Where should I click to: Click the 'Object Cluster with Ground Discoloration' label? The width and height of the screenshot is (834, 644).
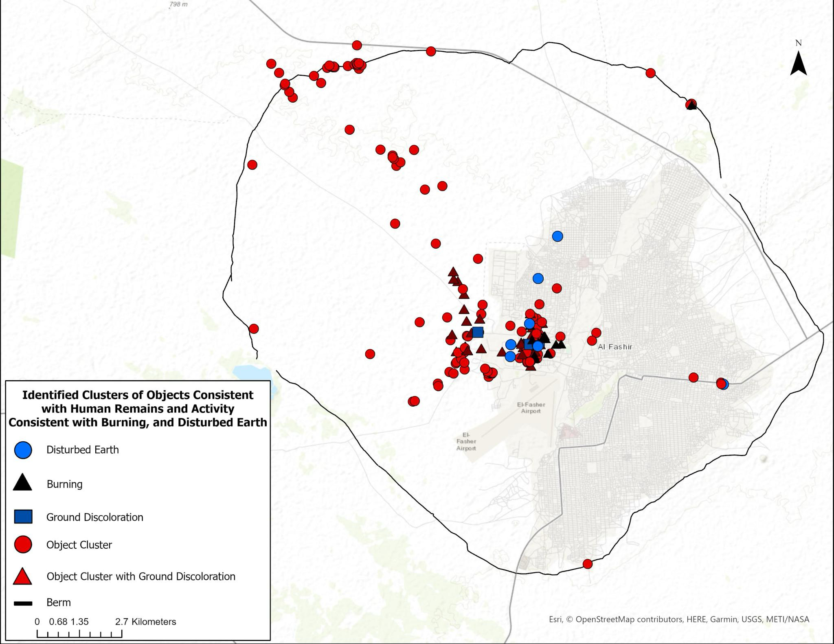[141, 576]
